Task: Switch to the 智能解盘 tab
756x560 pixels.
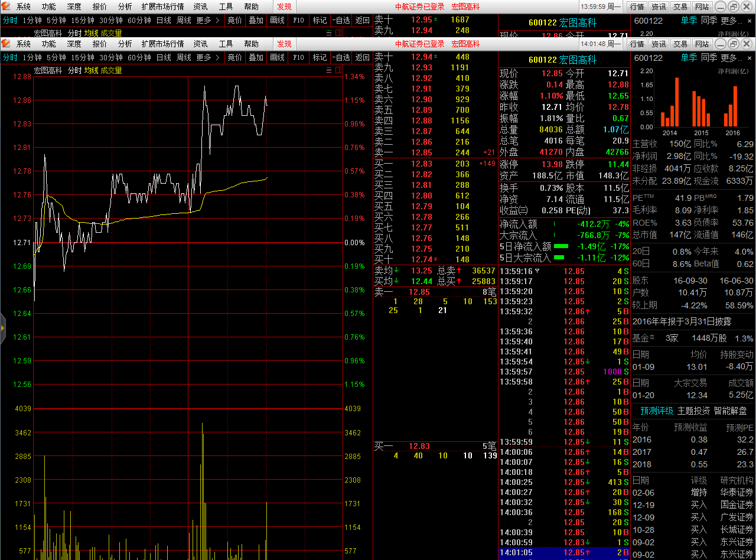Action: [730, 411]
